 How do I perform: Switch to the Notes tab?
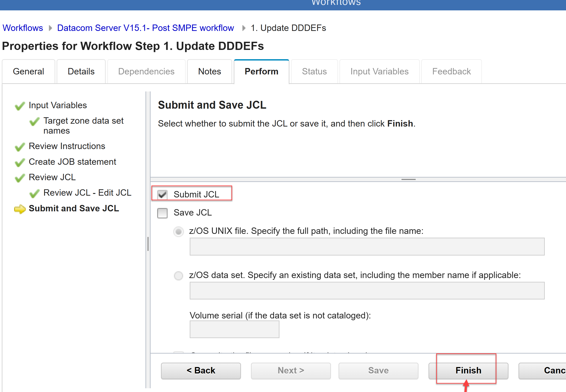point(209,72)
